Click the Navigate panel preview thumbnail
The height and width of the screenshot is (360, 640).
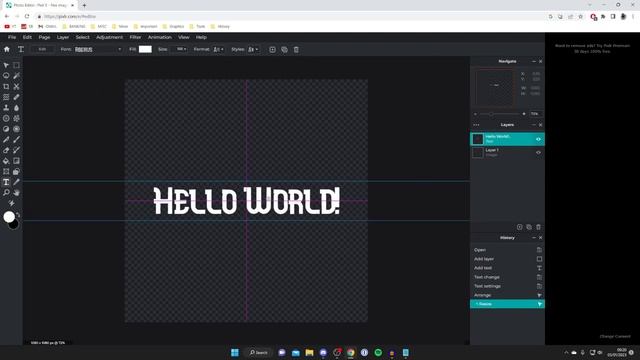[x=495, y=88]
